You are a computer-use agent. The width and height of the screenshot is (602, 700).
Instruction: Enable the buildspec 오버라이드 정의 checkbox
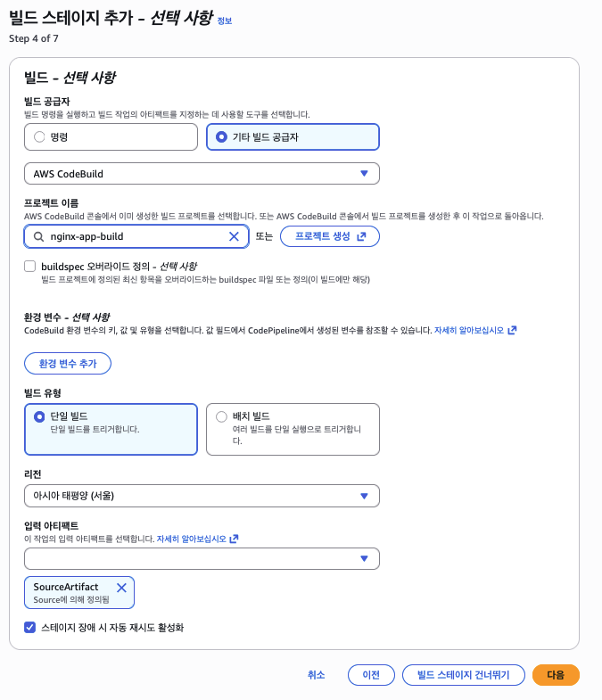(x=30, y=266)
